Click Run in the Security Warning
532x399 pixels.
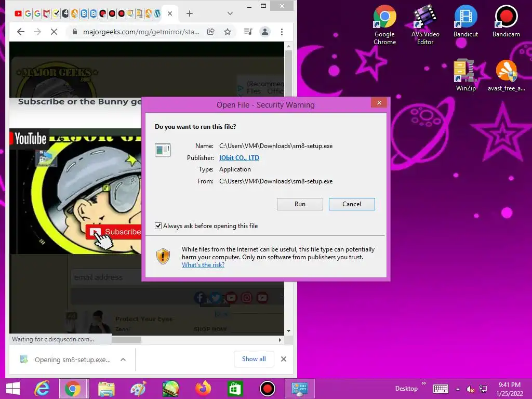pos(300,204)
